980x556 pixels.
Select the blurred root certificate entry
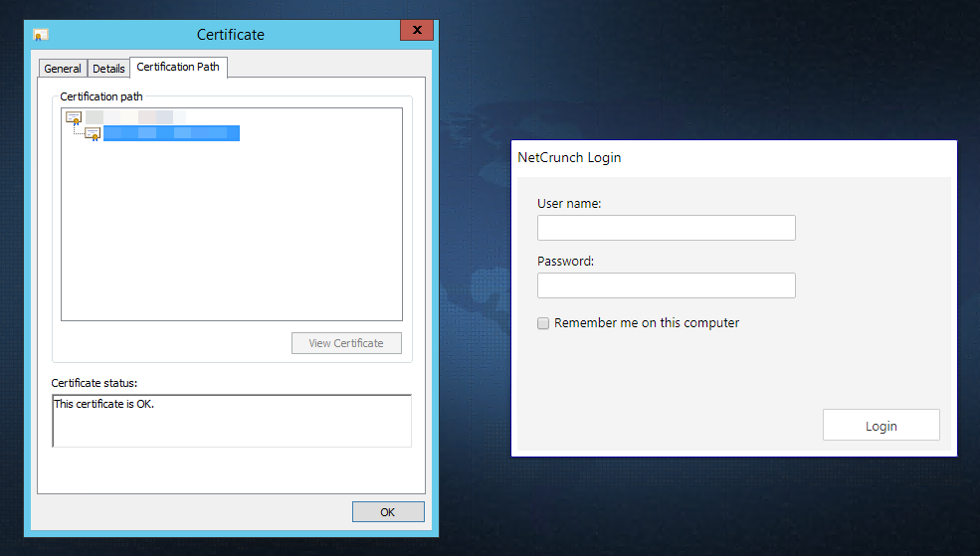coord(135,116)
